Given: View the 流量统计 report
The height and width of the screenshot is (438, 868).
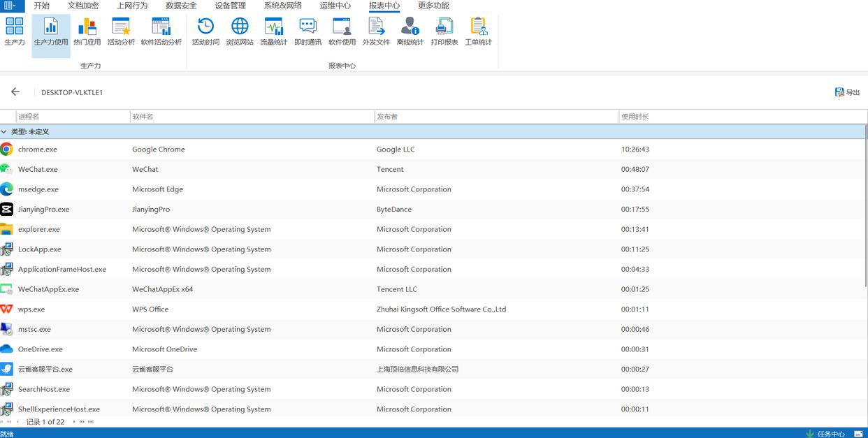Looking at the screenshot, I should [x=273, y=31].
